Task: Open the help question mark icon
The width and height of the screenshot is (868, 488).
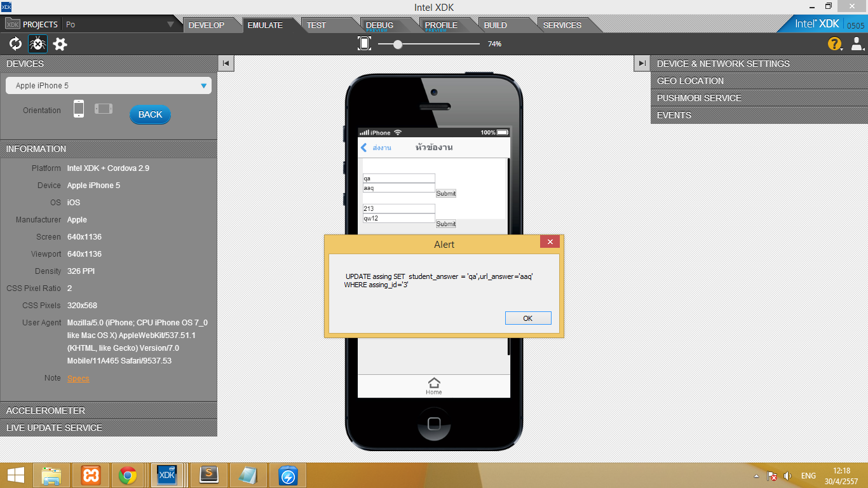Action: click(x=834, y=44)
